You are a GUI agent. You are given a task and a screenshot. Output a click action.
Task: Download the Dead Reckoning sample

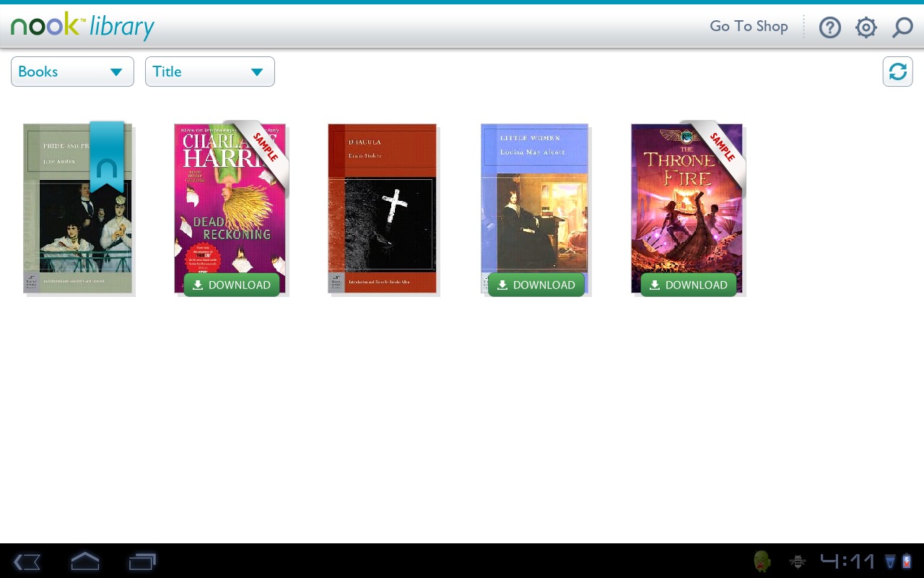pyautogui.click(x=232, y=285)
